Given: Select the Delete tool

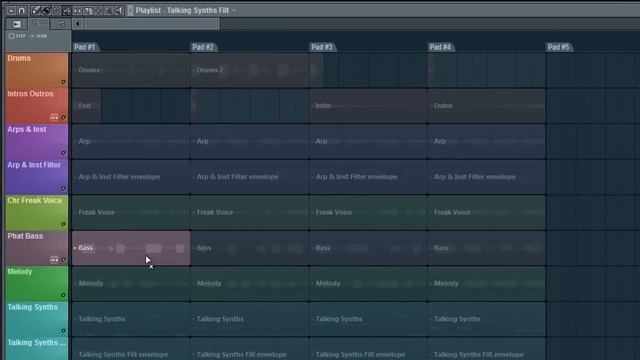Looking at the screenshot, I should point(56,11).
